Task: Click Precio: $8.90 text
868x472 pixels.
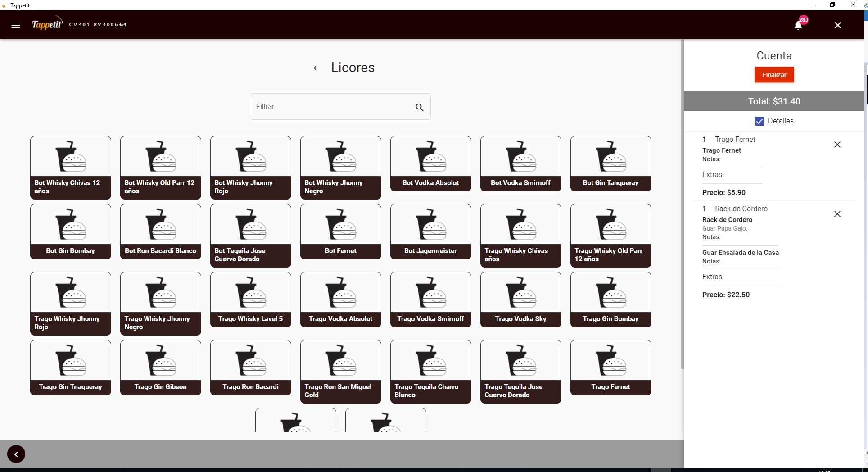Action: [724, 192]
